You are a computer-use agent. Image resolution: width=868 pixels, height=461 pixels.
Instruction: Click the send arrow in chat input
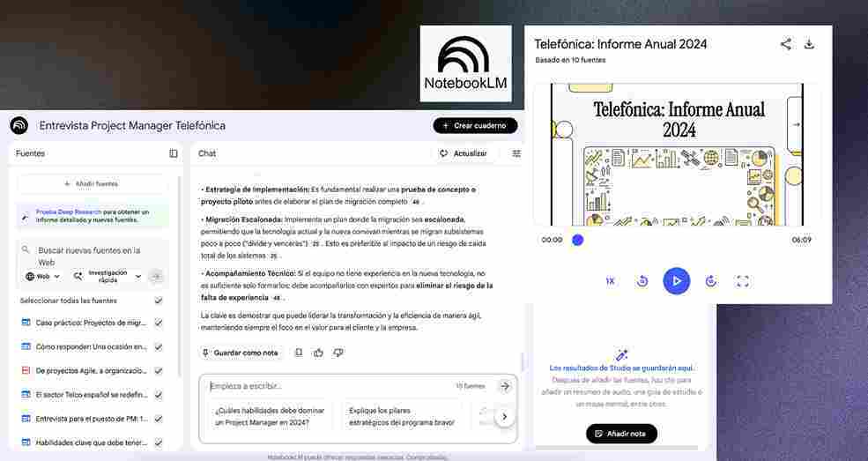[504, 386]
